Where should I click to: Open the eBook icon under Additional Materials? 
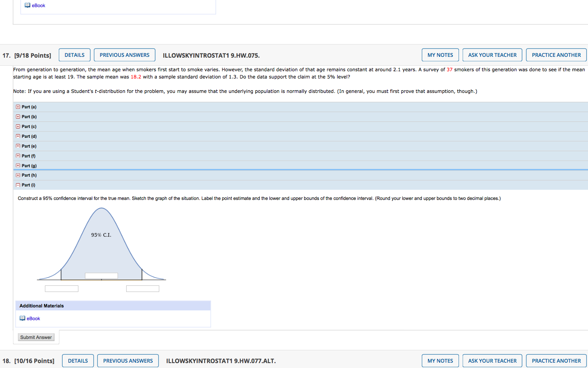(22, 318)
